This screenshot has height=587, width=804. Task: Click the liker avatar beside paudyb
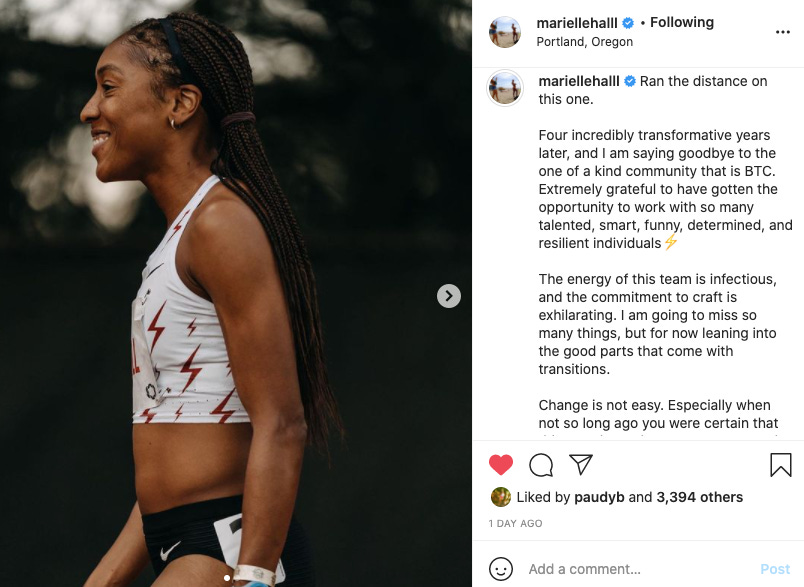(x=501, y=497)
